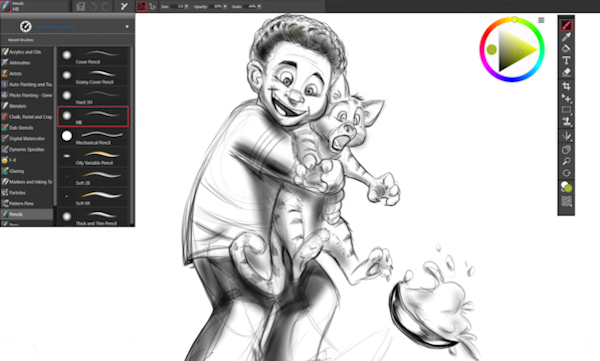Click the Redo arrow

tap(106, 7)
